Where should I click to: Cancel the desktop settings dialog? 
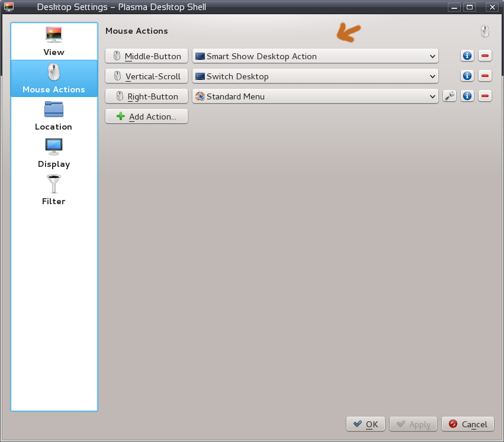coord(468,424)
